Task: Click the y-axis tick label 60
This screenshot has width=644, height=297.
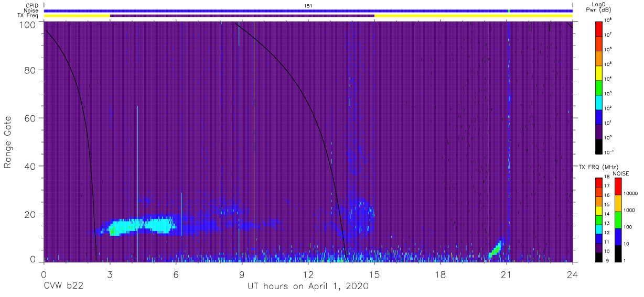Action: pos(30,118)
